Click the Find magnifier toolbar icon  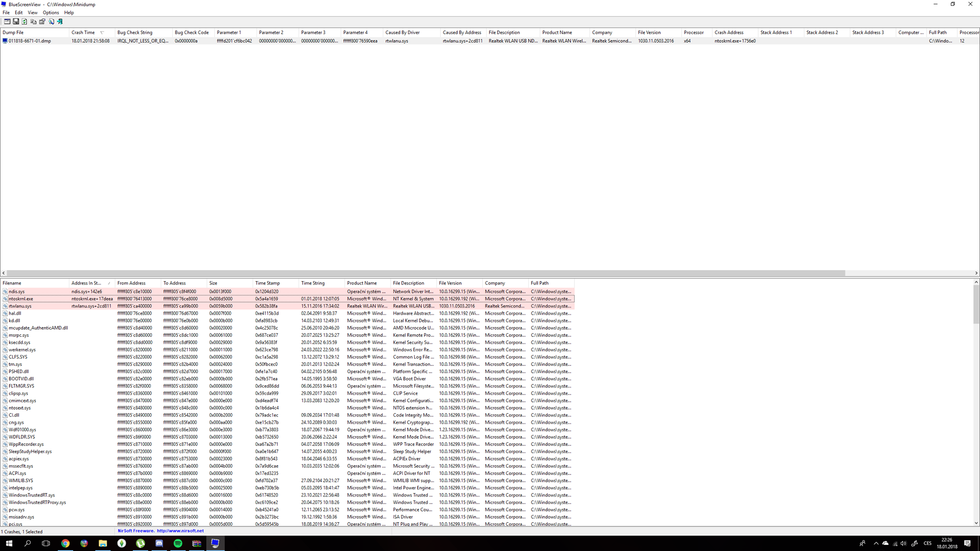[x=51, y=22]
